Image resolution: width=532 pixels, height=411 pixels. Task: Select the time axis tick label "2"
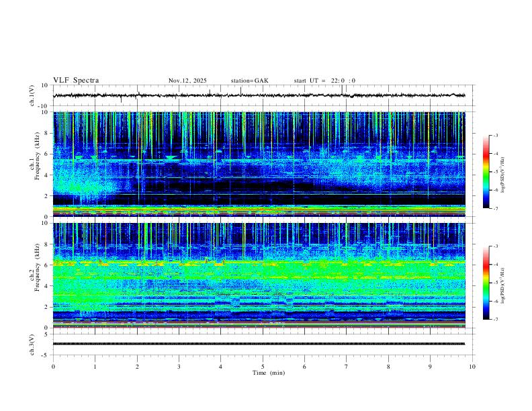(137, 367)
